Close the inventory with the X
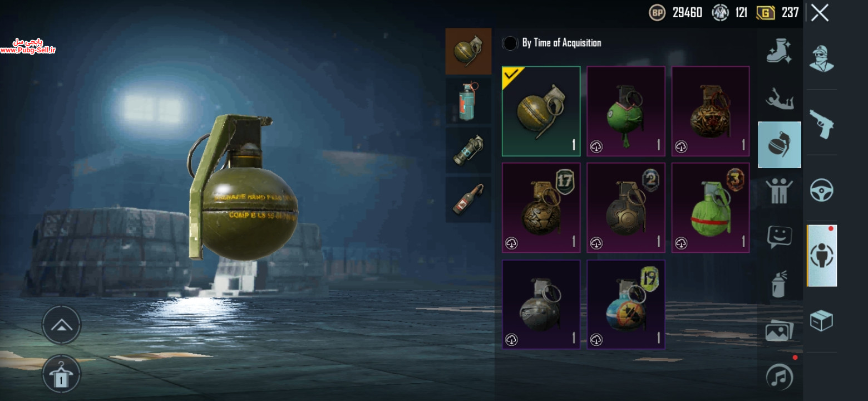Image resolution: width=868 pixels, height=401 pixels. pyautogui.click(x=820, y=12)
